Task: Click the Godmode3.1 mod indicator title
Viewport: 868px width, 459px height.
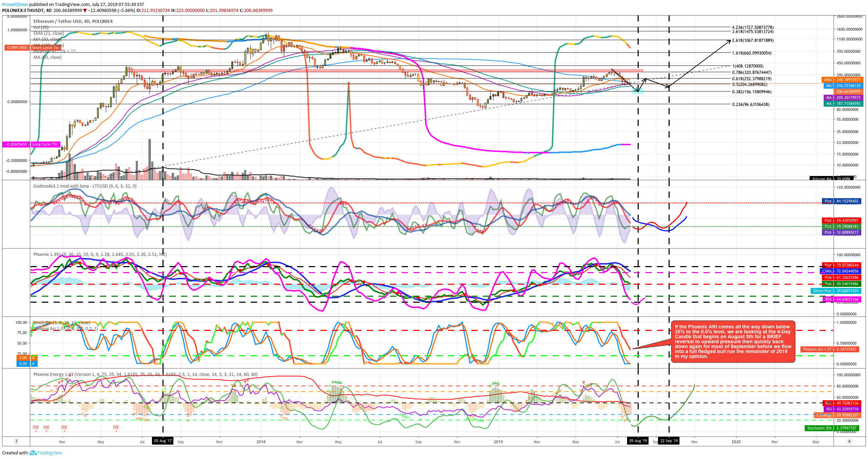Action: pyautogui.click(x=85, y=186)
